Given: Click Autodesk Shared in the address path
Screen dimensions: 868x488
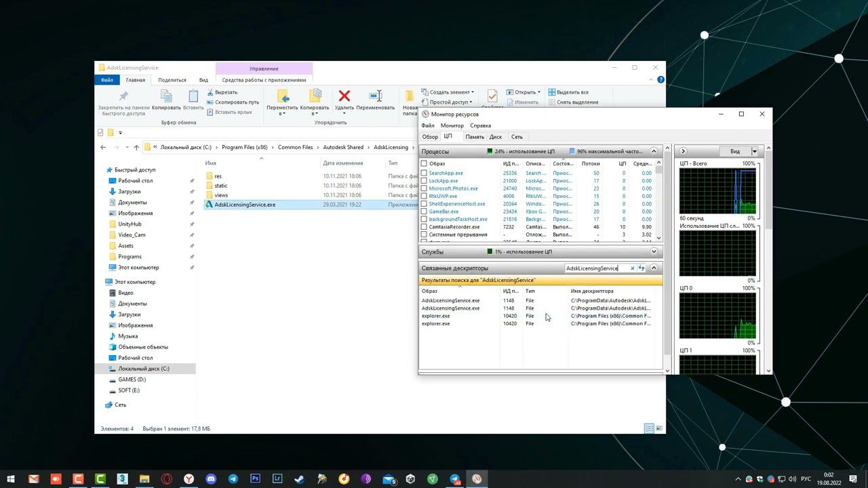Looking at the screenshot, I should click(343, 147).
